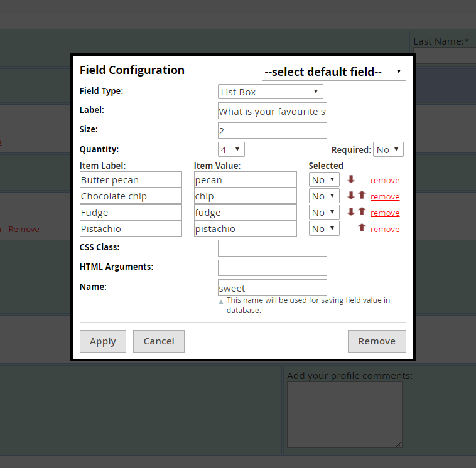Move Fudge item up
This screenshot has height=468, width=476.
pos(362,211)
